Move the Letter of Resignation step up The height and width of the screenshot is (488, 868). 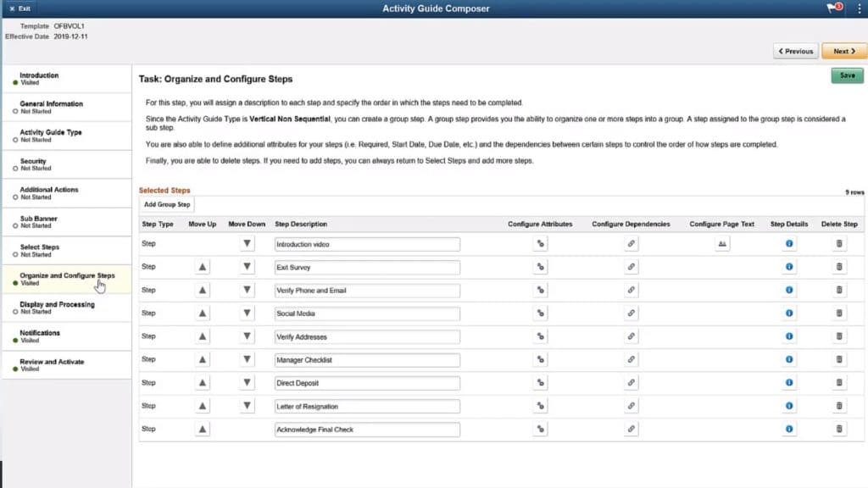203,406
